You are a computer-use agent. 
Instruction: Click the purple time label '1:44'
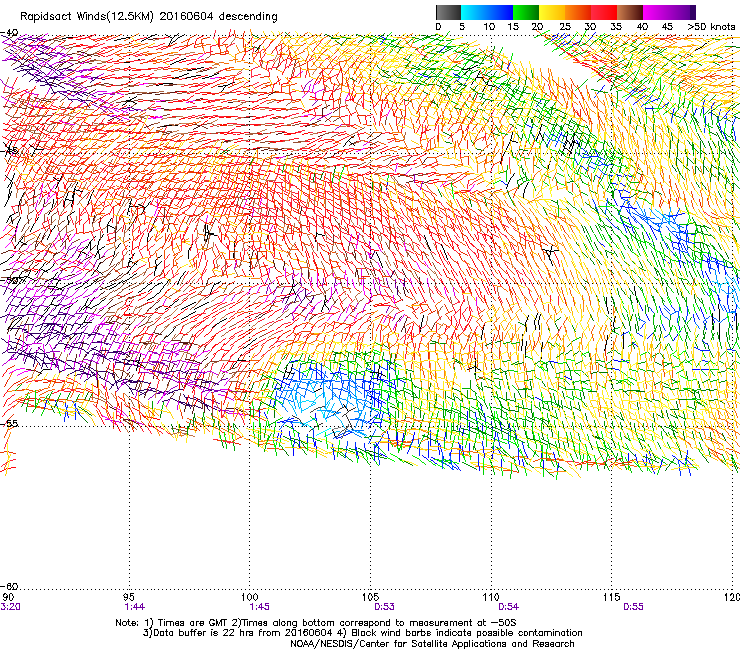[135, 607]
